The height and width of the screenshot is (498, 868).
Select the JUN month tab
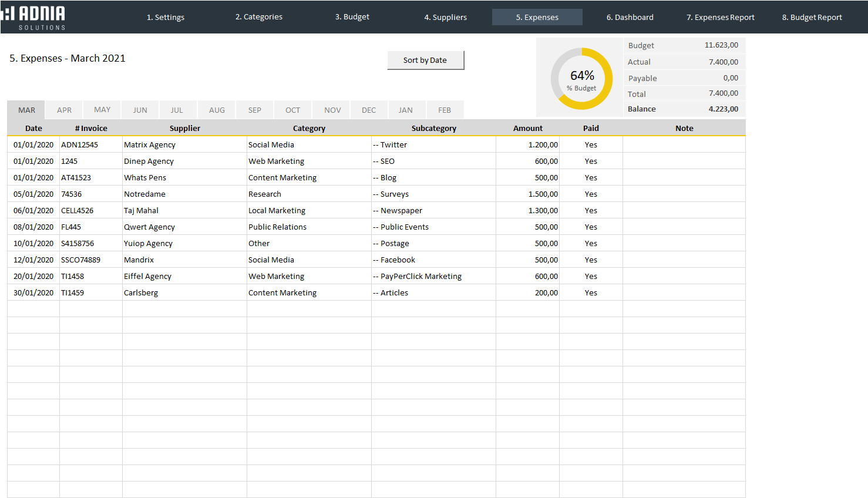click(140, 110)
